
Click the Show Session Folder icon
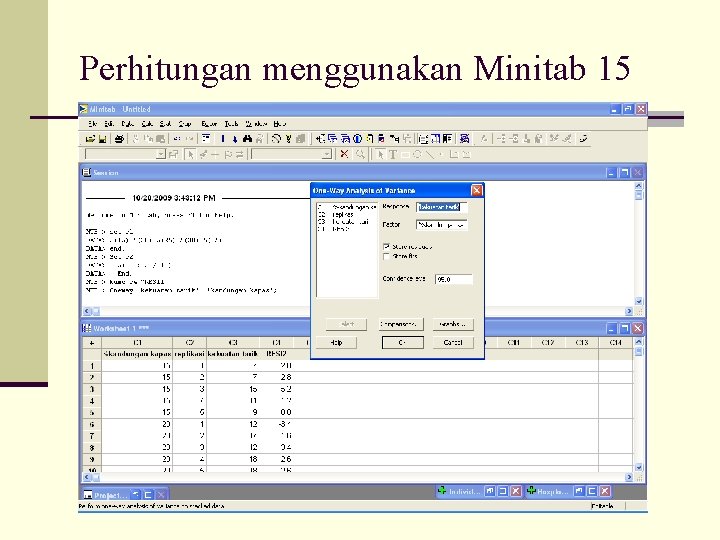point(321,139)
